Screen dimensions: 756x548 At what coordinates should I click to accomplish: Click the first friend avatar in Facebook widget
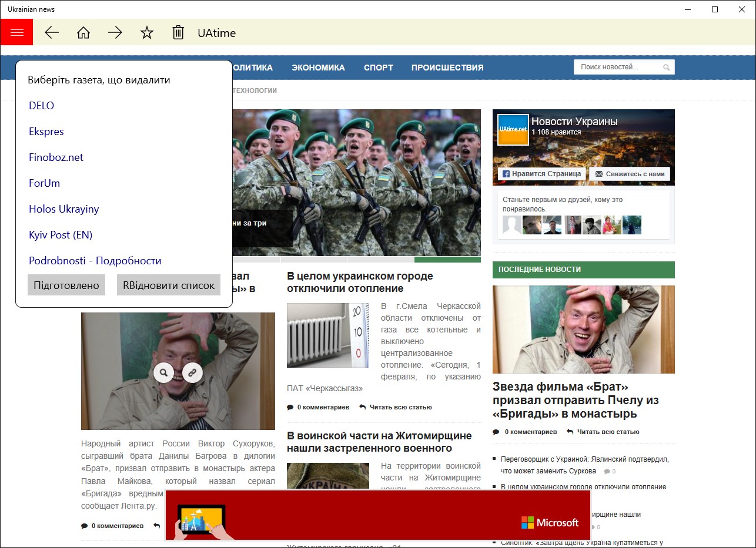512,225
